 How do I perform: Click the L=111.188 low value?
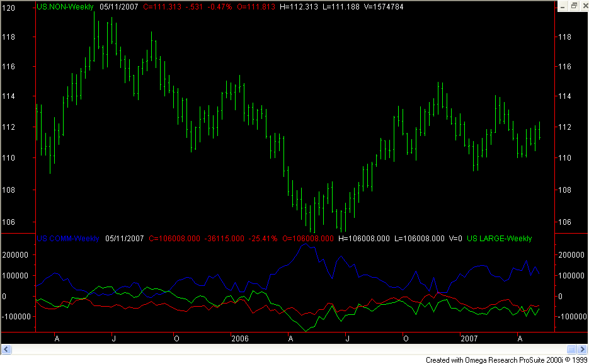341,7
